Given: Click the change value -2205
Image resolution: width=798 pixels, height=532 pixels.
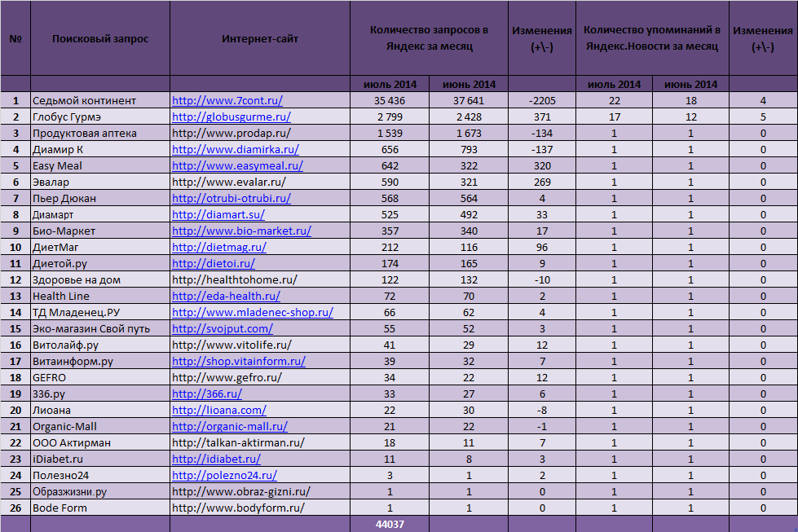Looking at the screenshot, I should (x=542, y=101).
